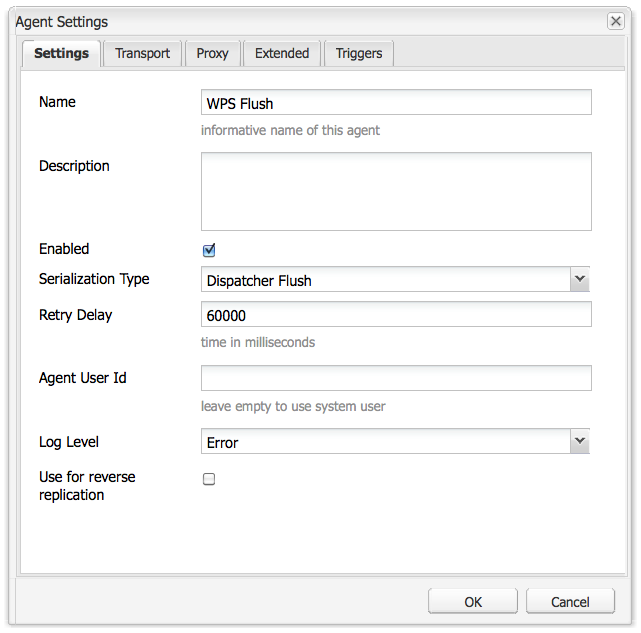This screenshot has height=633, width=641.
Task: Switch to the Transport tab
Action: point(142,53)
